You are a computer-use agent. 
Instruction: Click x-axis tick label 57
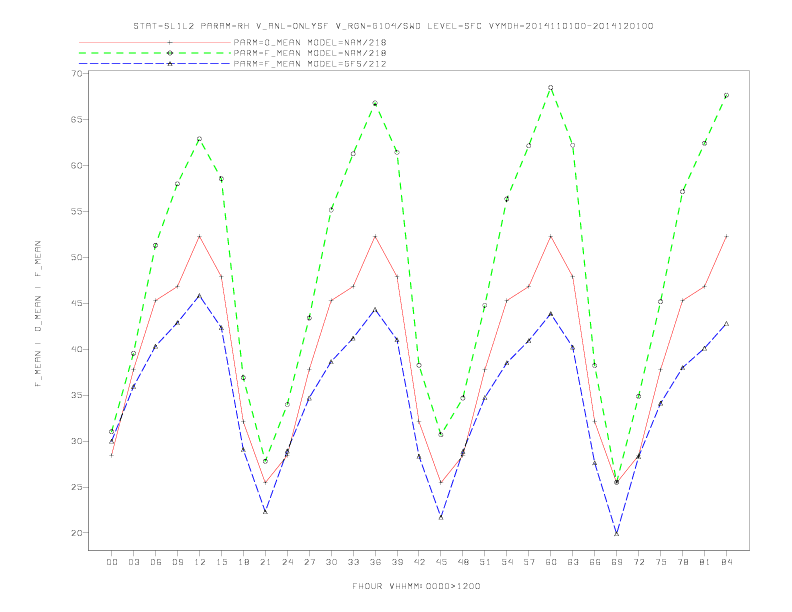529,562
